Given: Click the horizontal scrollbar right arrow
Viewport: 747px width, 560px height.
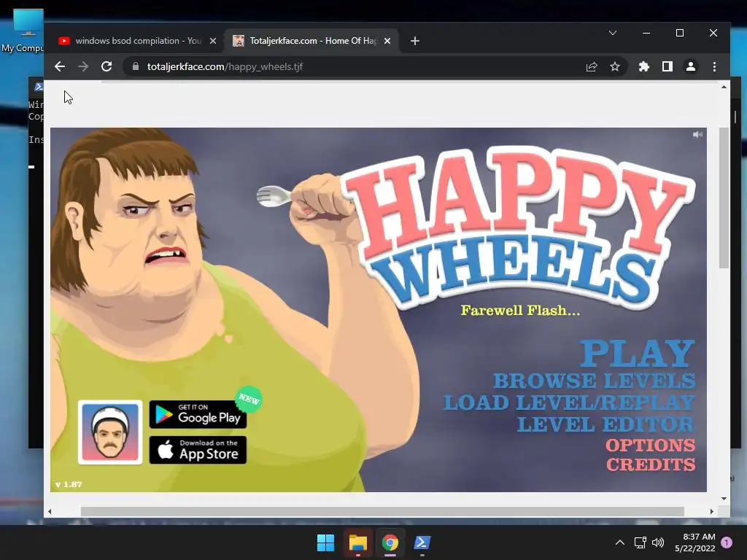Looking at the screenshot, I should pos(712,511).
